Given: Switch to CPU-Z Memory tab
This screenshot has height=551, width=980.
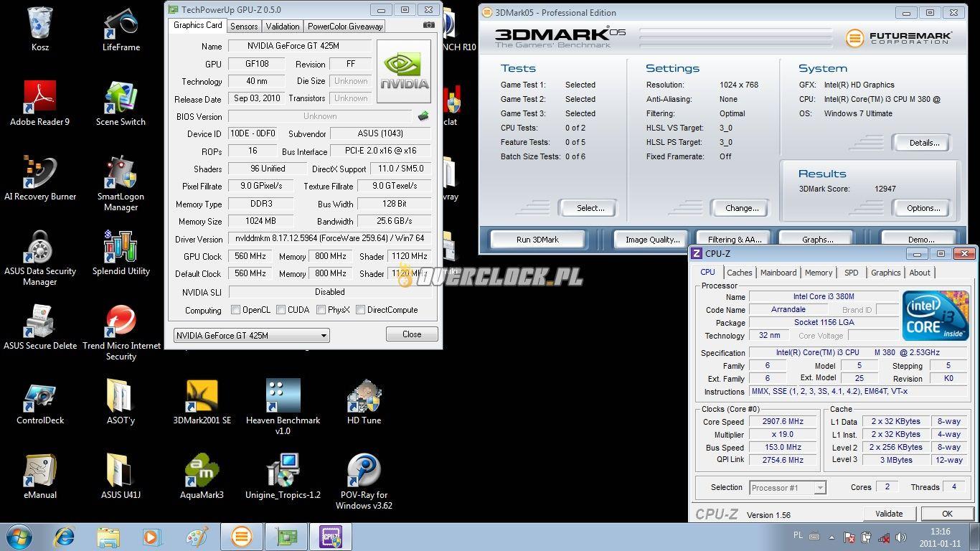Looking at the screenshot, I should (819, 273).
